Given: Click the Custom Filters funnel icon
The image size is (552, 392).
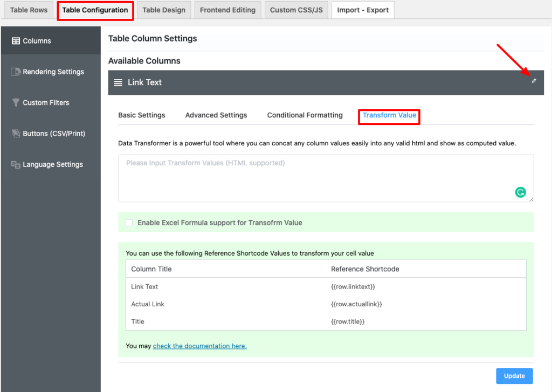Looking at the screenshot, I should pos(16,103).
